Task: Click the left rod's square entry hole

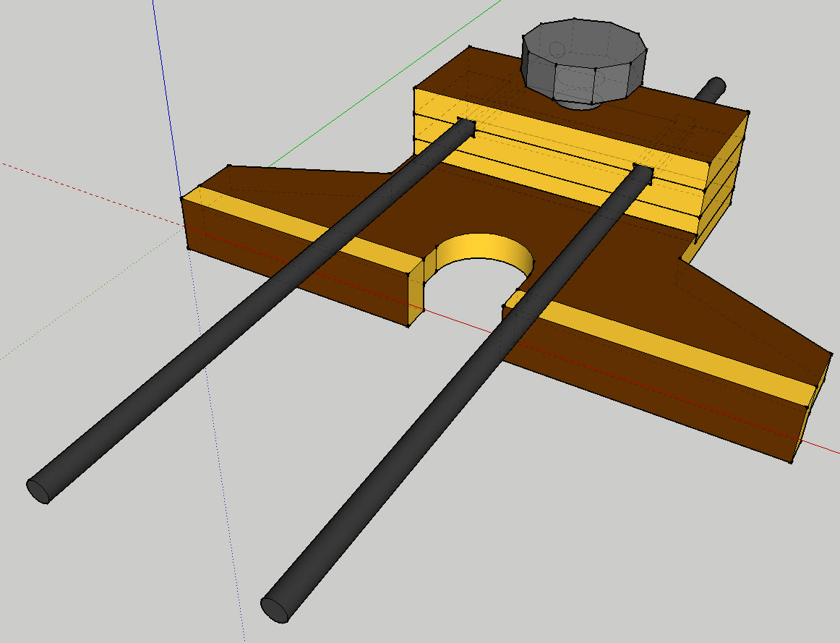Action: click(x=466, y=128)
